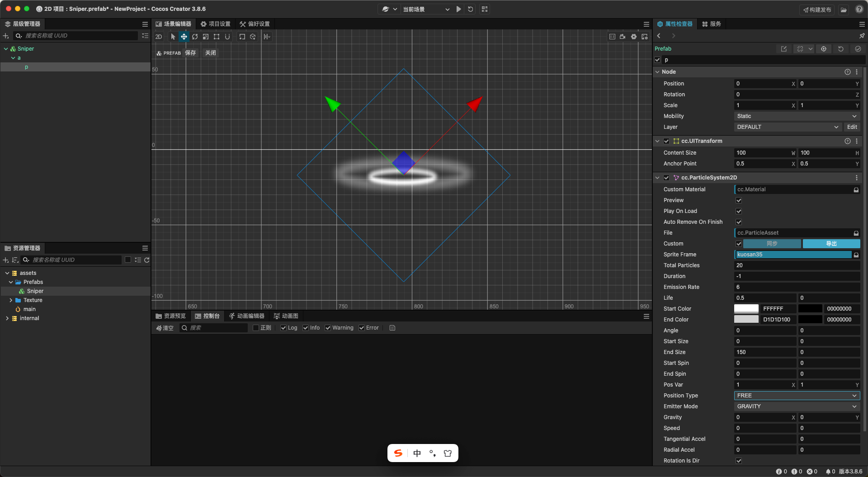868x477 pixels.
Task: Open the Start Color white swatch
Action: point(746,309)
